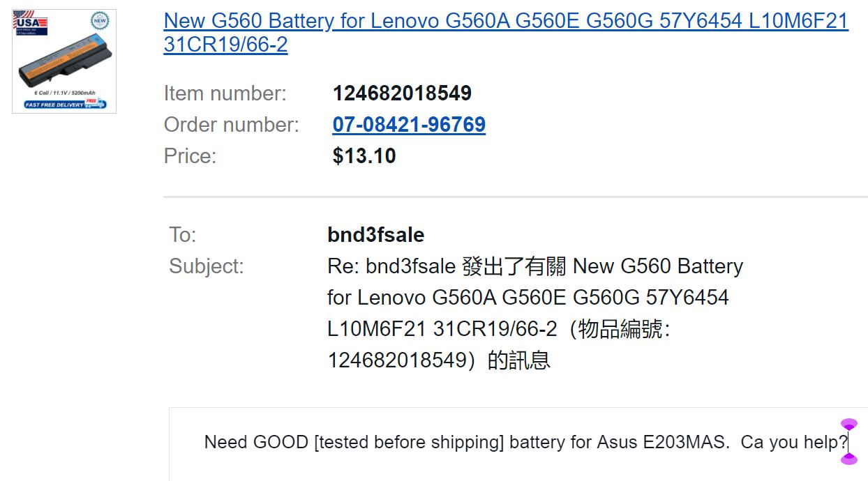
Task: Click recipient name bnd3fsale
Action: [375, 235]
